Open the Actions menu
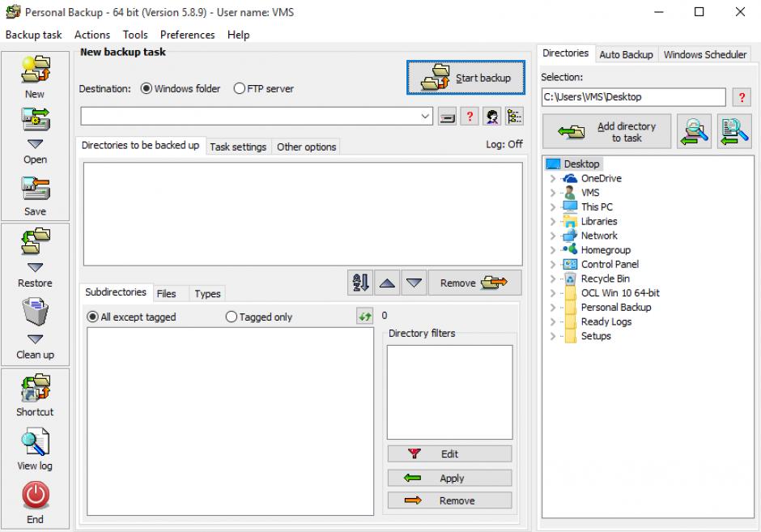The width and height of the screenshot is (761, 532). (92, 35)
